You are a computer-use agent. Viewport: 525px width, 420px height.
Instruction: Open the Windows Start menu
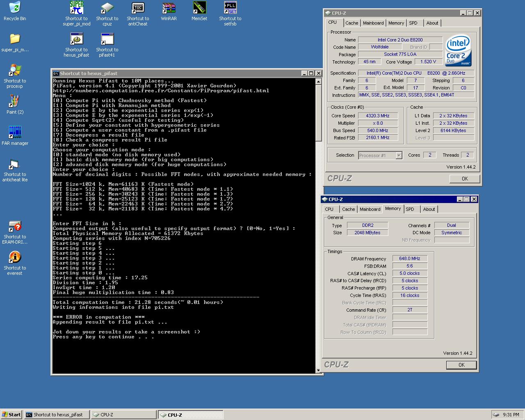coord(11,415)
